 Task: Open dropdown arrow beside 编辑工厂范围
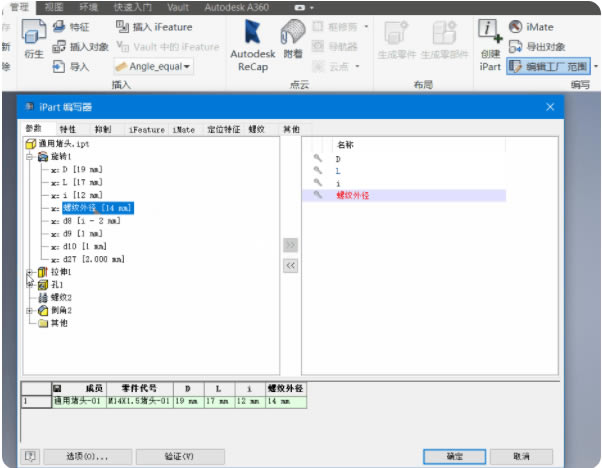pos(596,66)
